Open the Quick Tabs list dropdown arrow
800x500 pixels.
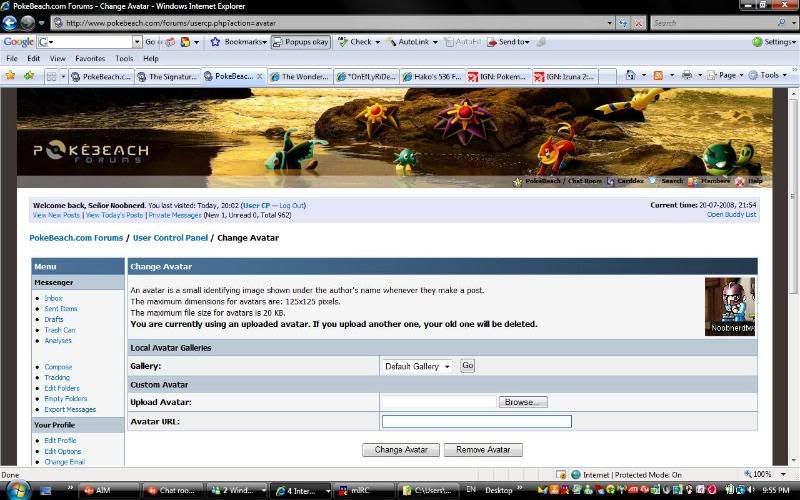63,77
